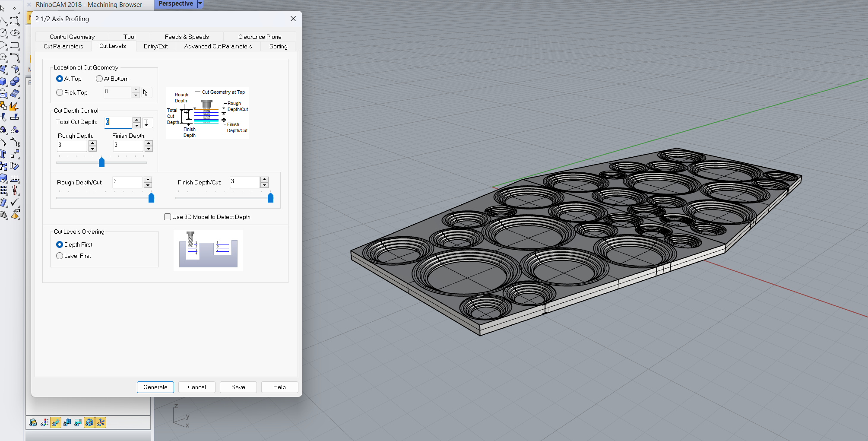This screenshot has height=441, width=868.
Task: Select the Text object tool in left toolbar
Action: 3,154
